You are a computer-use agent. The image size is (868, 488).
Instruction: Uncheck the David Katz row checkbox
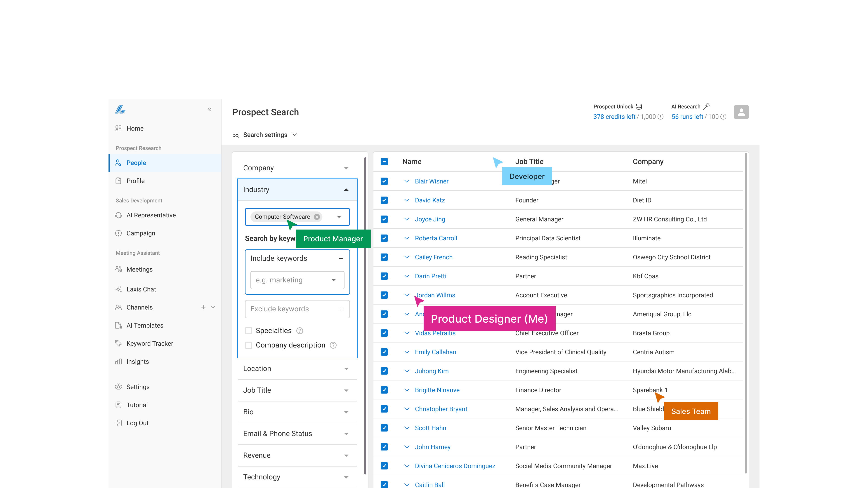(384, 200)
